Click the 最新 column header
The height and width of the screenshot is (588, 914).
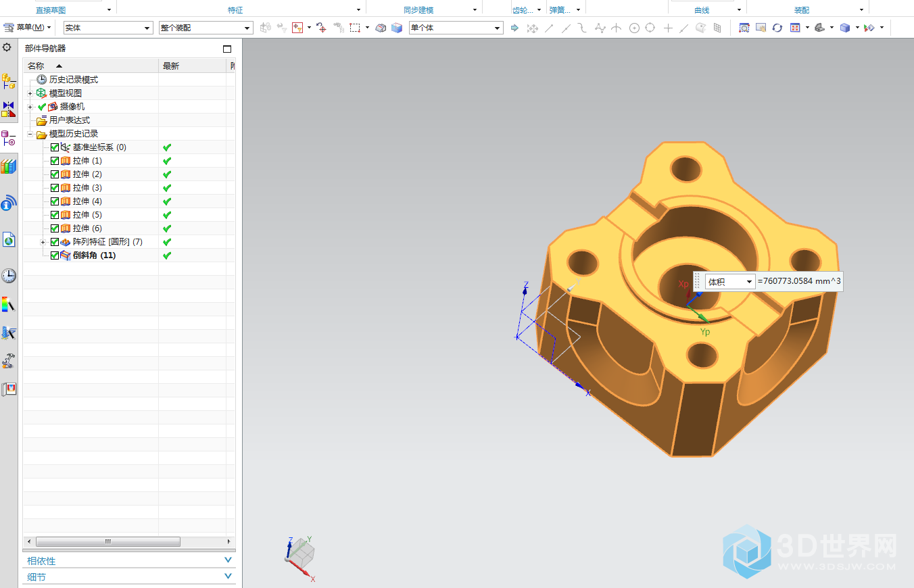192,66
